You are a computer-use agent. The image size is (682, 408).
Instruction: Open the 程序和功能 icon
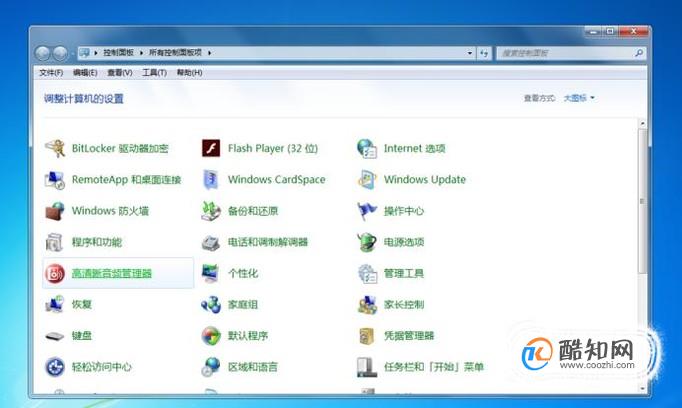point(55,242)
